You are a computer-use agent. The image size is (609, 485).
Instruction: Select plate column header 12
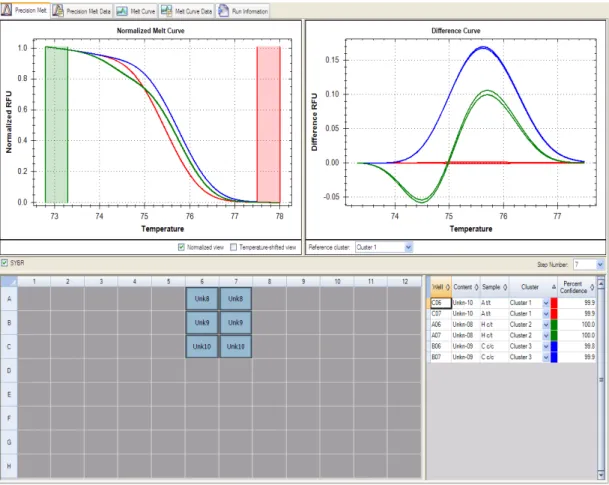click(x=404, y=282)
